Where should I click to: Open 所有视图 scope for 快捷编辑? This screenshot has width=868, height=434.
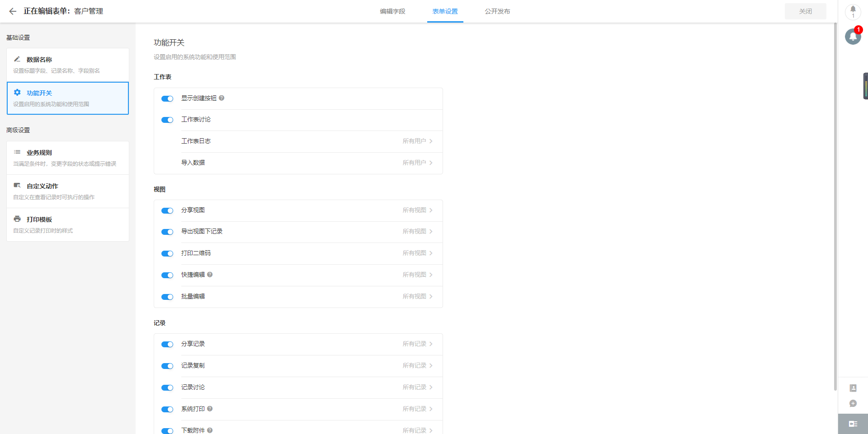418,275
